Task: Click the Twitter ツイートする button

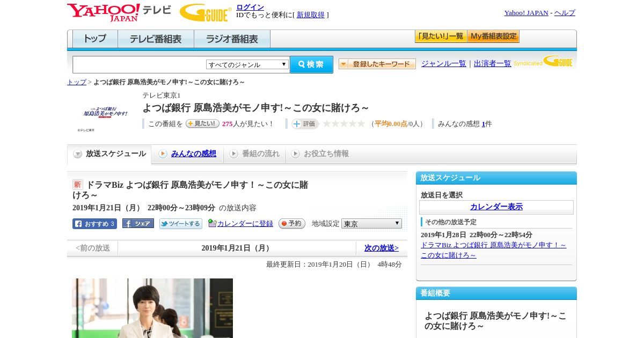Action: coord(181,224)
